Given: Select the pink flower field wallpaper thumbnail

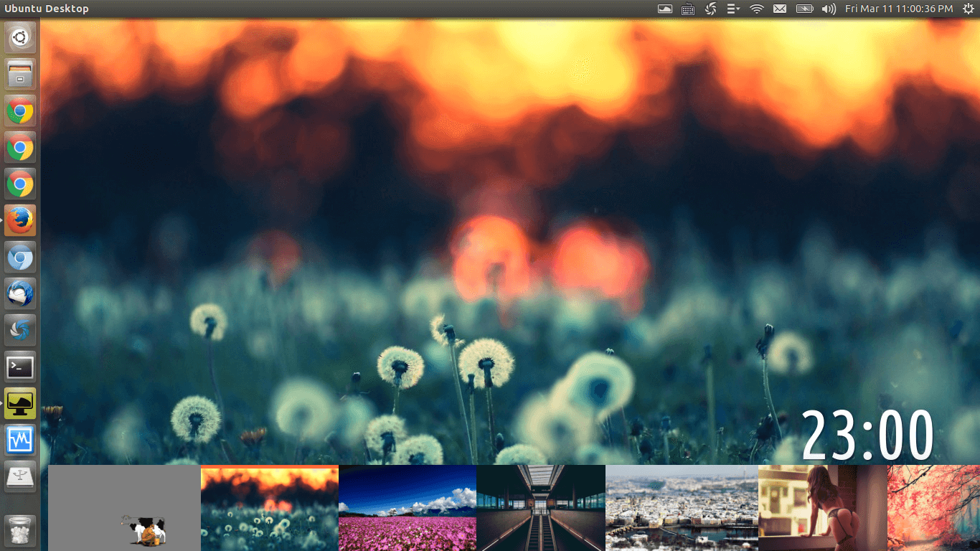Looking at the screenshot, I should click(407, 508).
